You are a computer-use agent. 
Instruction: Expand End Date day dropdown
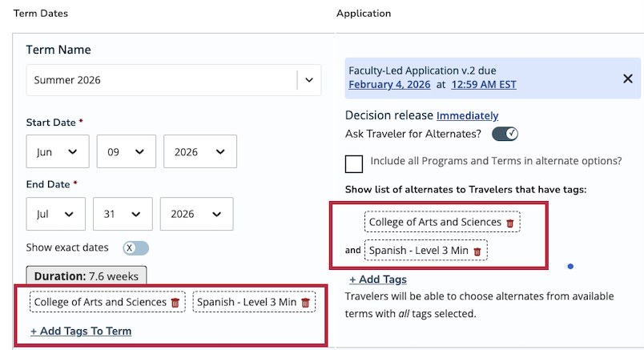click(123, 214)
